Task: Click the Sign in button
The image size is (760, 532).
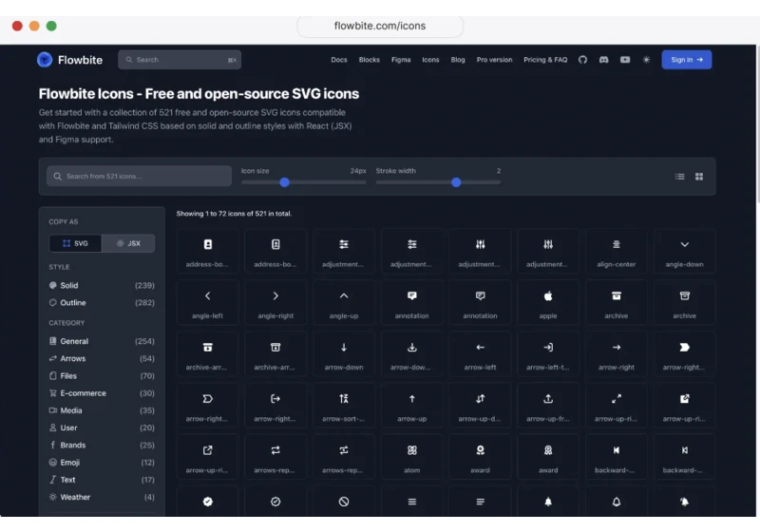Action: click(x=686, y=60)
